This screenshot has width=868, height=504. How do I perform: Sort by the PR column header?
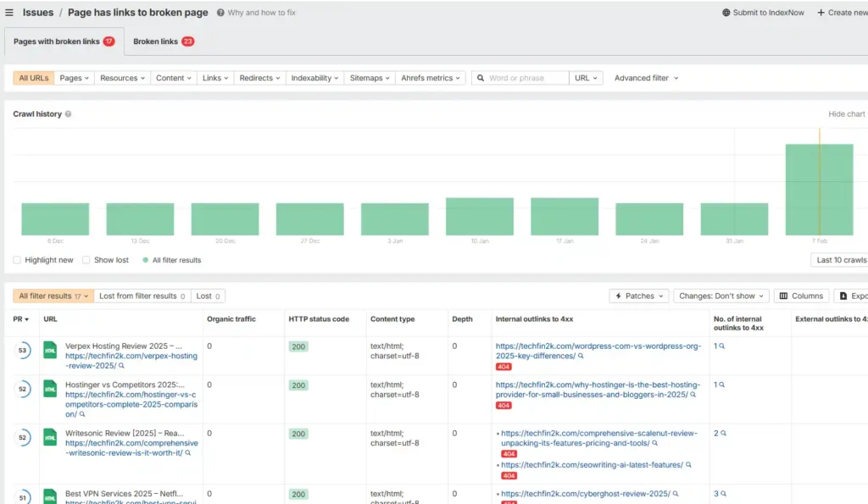click(x=20, y=319)
